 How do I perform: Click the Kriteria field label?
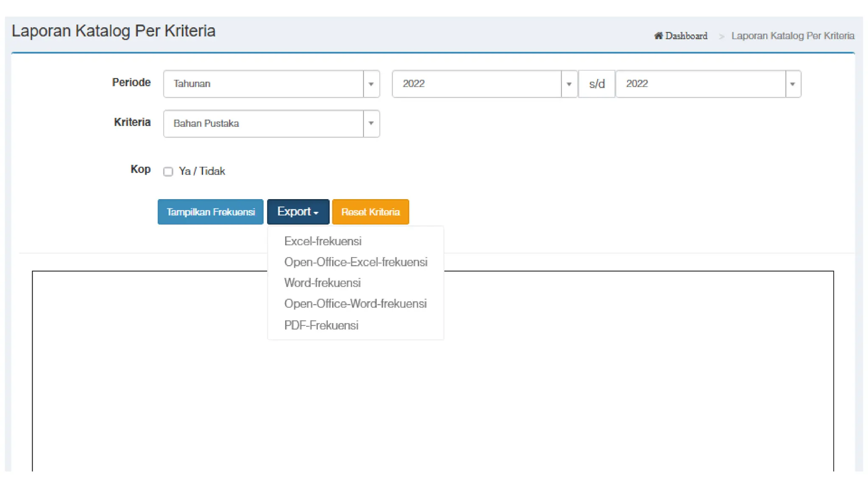132,122
